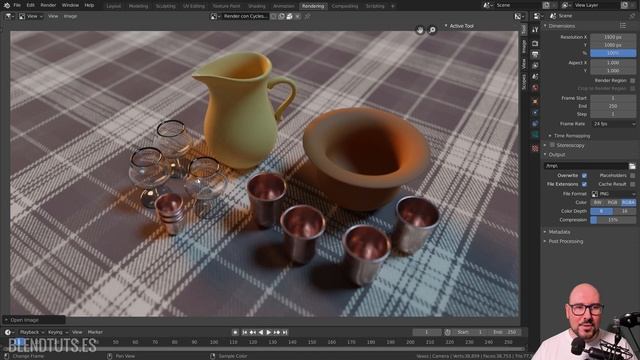Open the image browse dropdown icon
This screenshot has height=360, width=640.
pos(215,16)
